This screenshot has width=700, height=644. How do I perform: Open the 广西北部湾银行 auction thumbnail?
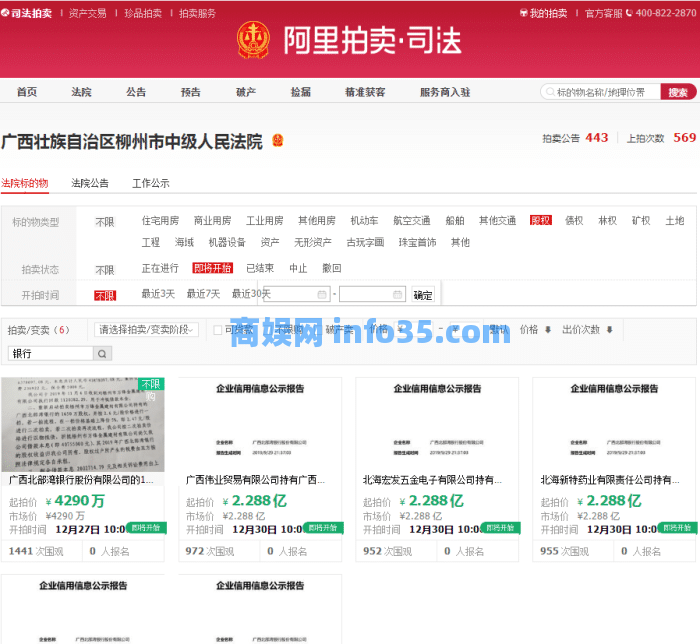83,425
